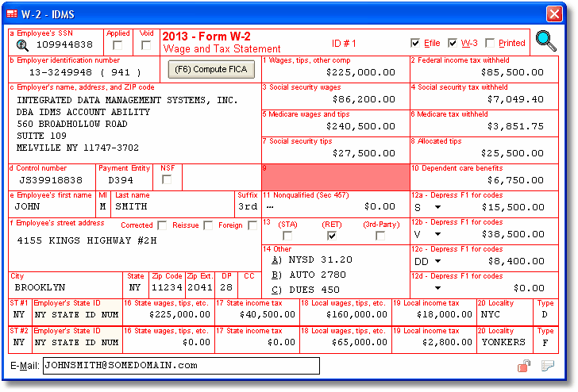Click the Suffix field showing 3rd

point(248,206)
